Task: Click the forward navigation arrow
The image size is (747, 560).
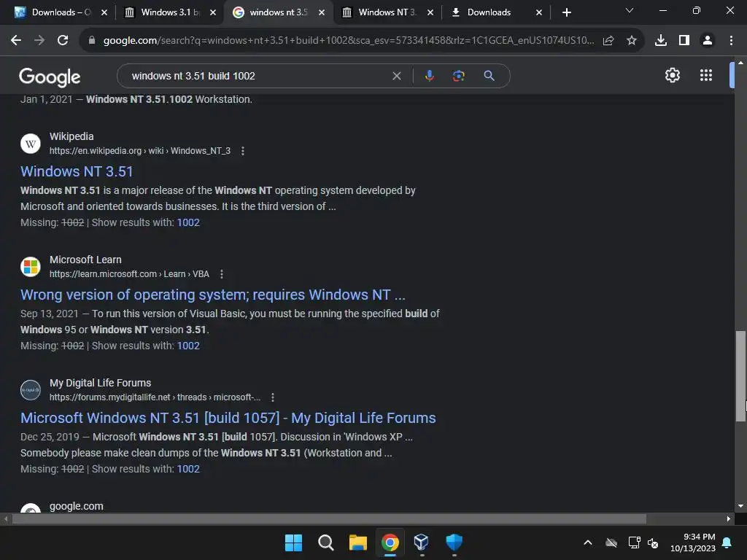Action: (x=39, y=41)
